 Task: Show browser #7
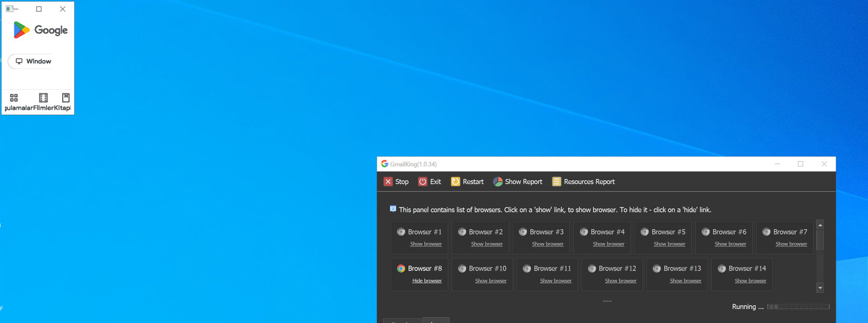tap(791, 244)
